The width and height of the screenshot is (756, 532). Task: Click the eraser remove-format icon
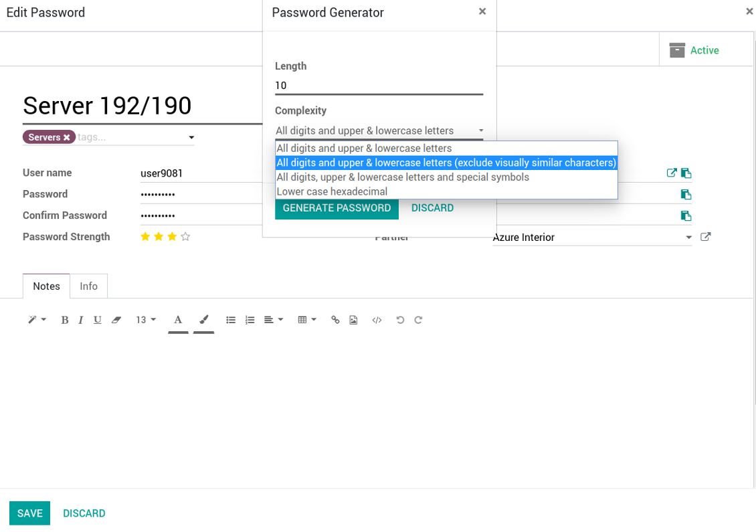(116, 320)
